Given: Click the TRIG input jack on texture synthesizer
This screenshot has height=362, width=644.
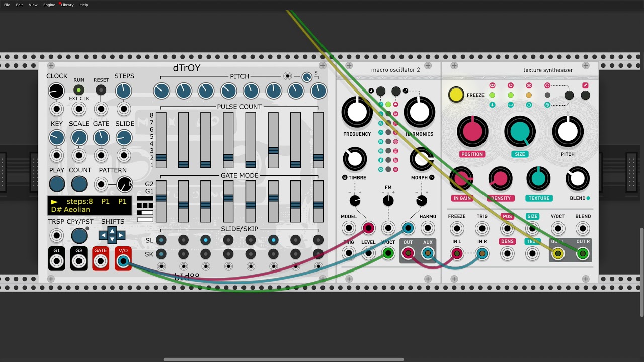Looking at the screenshot, I should click(x=482, y=229).
